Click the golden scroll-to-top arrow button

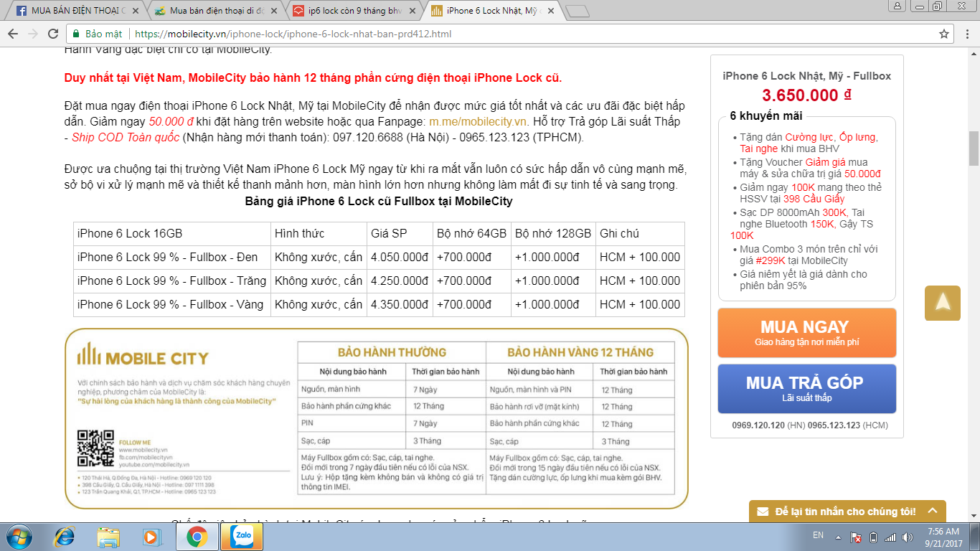point(943,302)
